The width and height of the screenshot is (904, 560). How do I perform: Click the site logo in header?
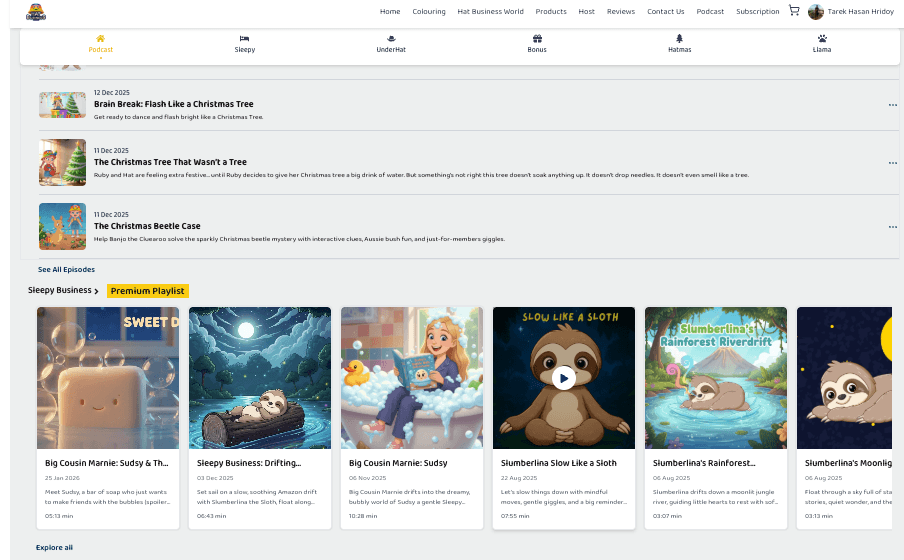click(x=36, y=12)
